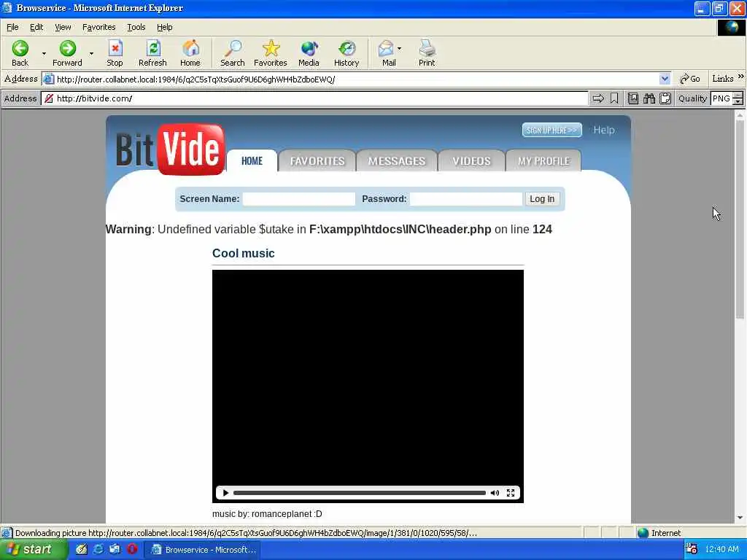
Task: Click the page vertical scrollbar thumb
Action: [740, 219]
